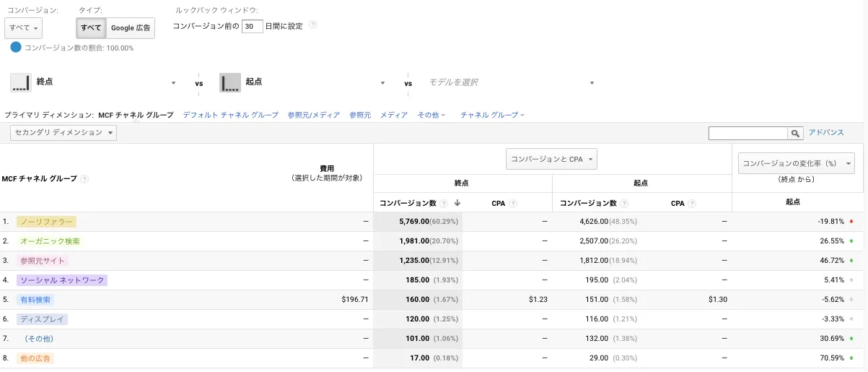Open the 他の広告 channel row
The image size is (868, 372).
point(35,358)
